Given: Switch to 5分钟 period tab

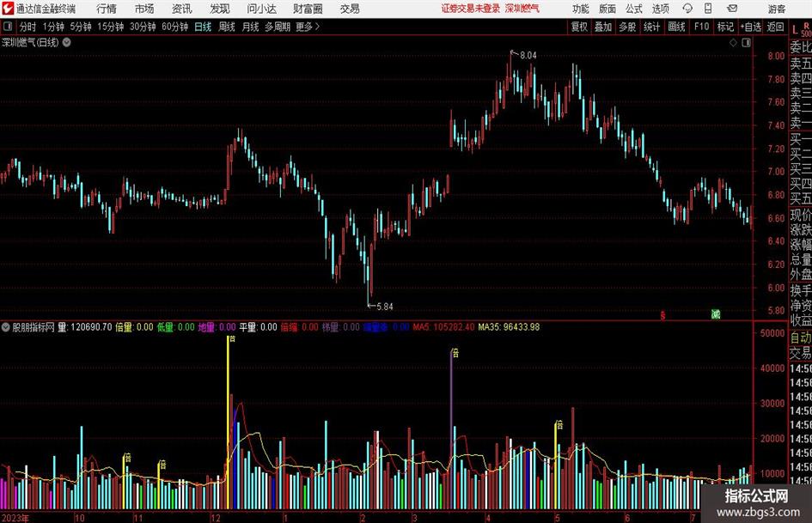Looking at the screenshot, I should (x=81, y=27).
